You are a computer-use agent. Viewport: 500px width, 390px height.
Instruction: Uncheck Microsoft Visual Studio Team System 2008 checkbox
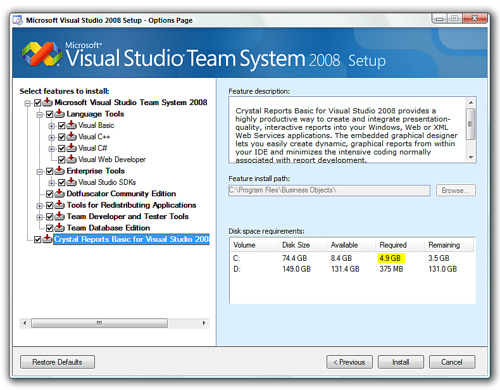click(37, 103)
